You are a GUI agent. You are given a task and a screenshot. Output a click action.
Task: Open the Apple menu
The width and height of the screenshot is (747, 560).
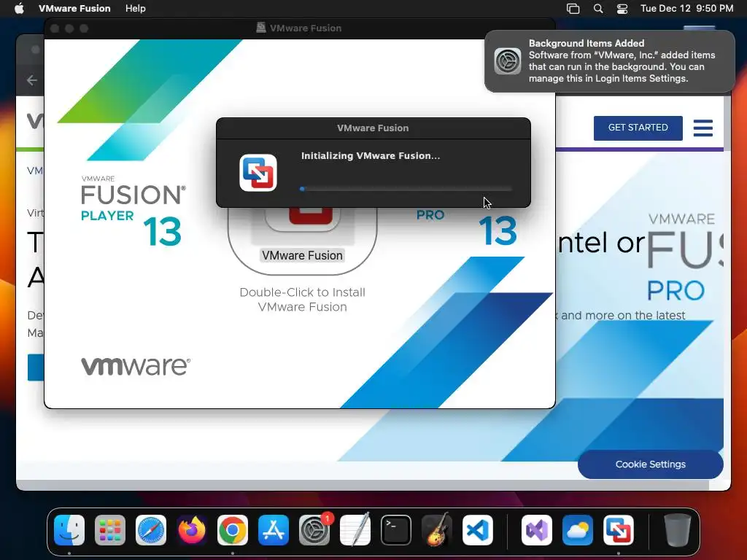19,8
